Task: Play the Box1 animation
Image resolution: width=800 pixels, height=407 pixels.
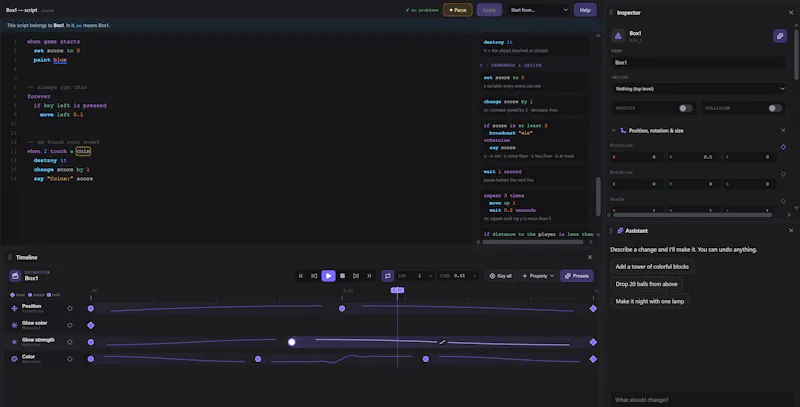Action: [x=328, y=276]
